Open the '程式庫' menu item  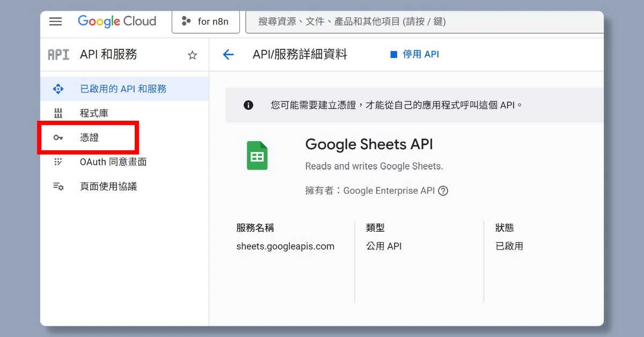tap(125, 113)
